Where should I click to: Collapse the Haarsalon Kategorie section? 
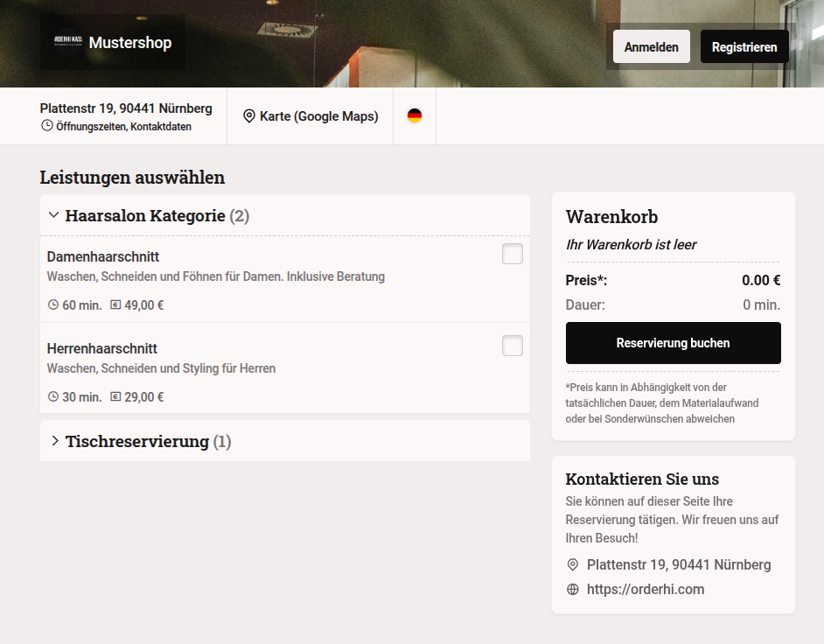pos(53,214)
